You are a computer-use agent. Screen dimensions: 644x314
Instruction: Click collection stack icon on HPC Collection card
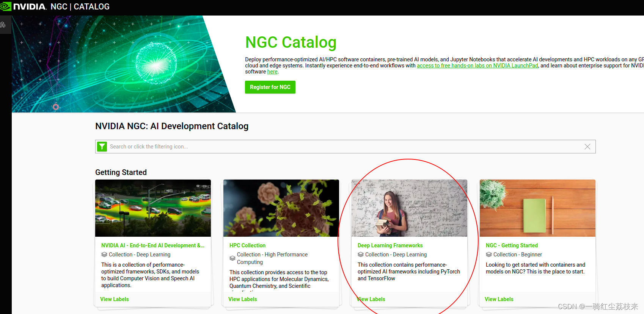(x=232, y=258)
